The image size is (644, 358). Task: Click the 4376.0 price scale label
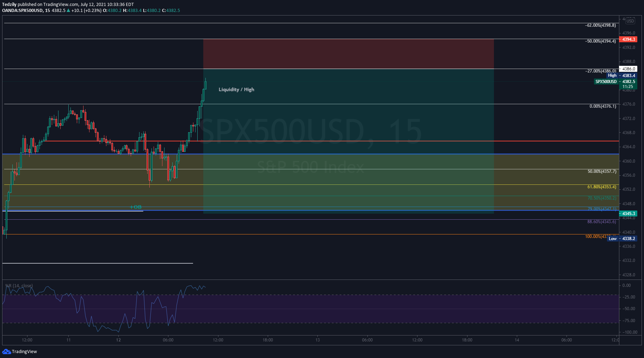point(629,104)
